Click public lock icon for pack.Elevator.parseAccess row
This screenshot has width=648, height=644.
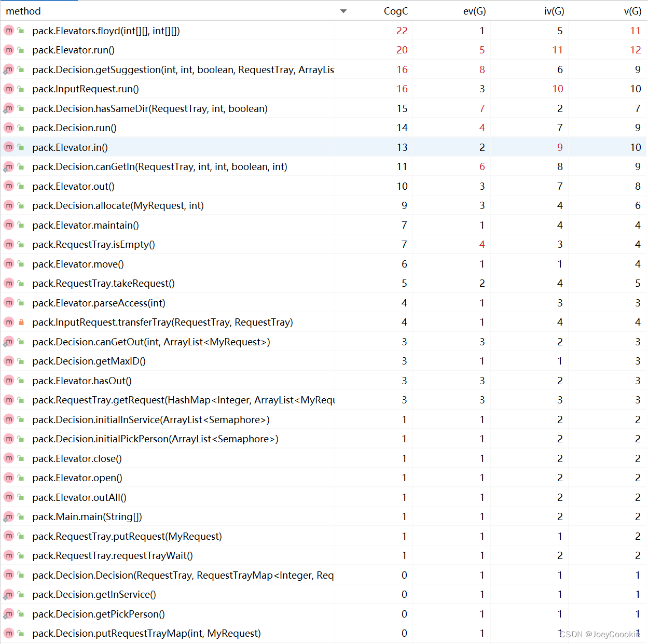[21, 303]
